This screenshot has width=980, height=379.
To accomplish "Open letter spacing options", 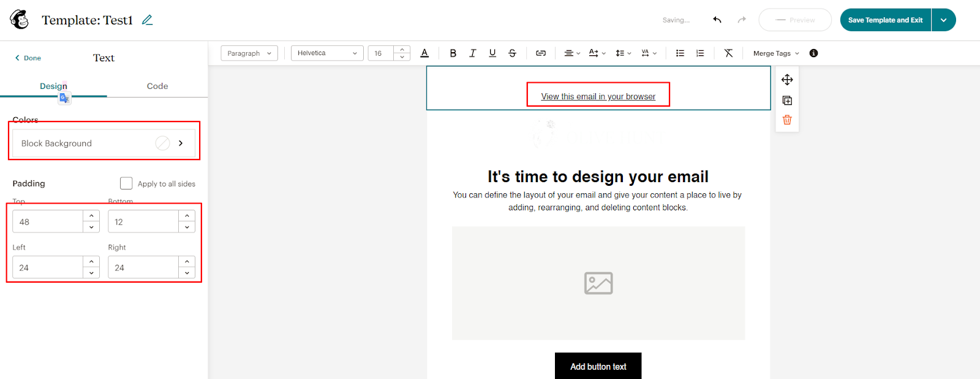I will (x=649, y=53).
